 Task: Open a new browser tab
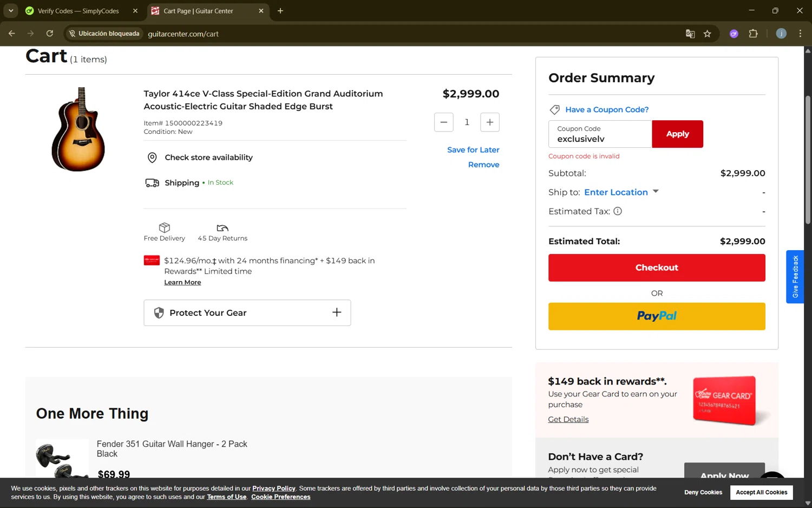pos(280,11)
